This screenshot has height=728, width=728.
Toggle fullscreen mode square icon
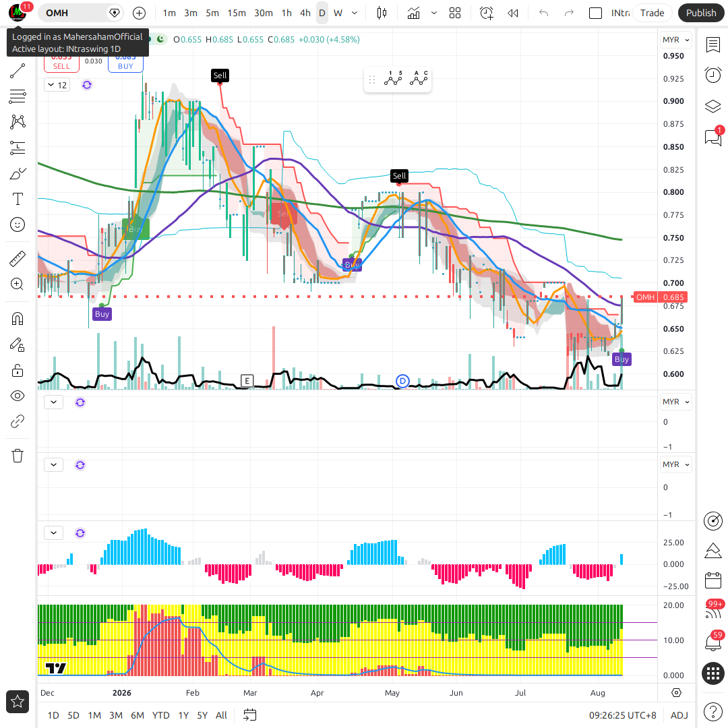tap(595, 13)
